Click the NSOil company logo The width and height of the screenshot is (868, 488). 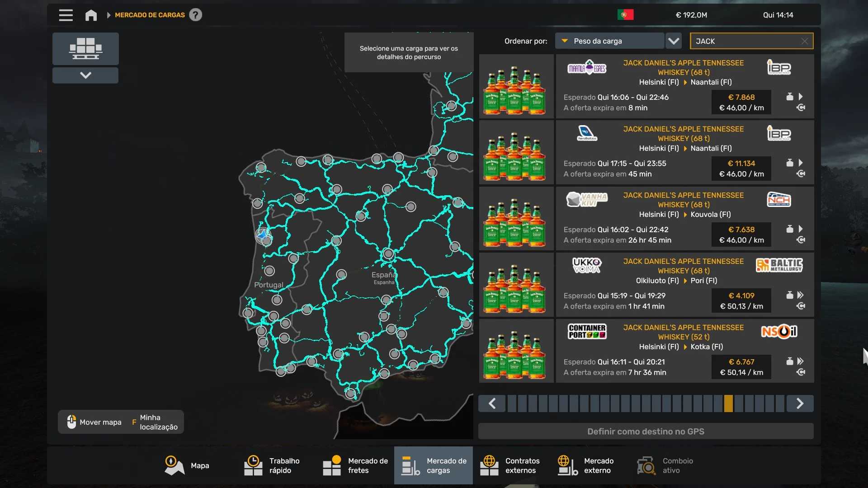[x=779, y=332]
